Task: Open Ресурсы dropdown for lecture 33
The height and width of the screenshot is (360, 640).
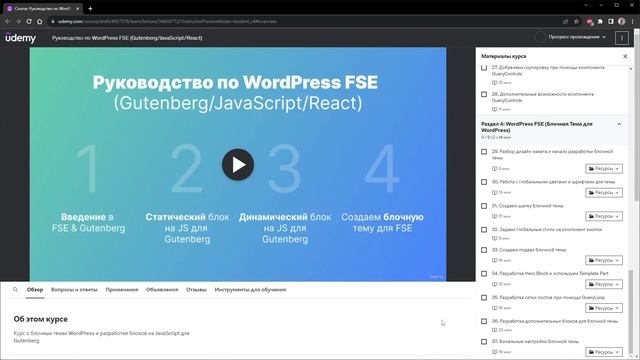Action: click(x=604, y=260)
